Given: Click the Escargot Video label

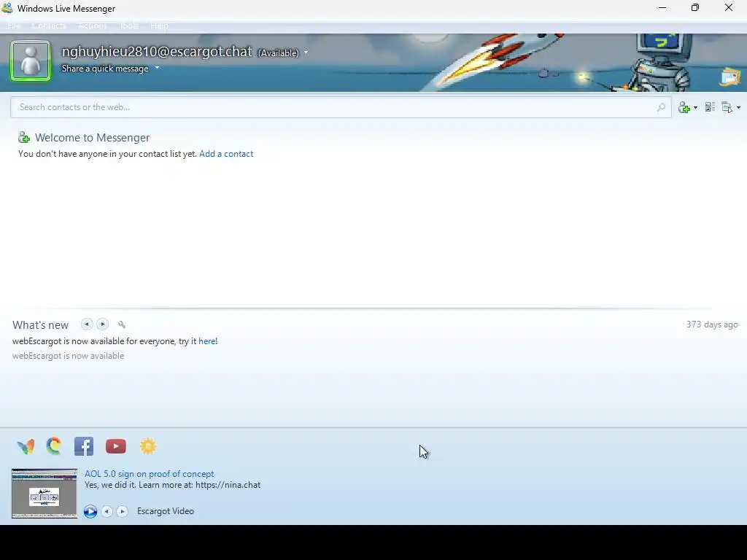Looking at the screenshot, I should [x=166, y=511].
